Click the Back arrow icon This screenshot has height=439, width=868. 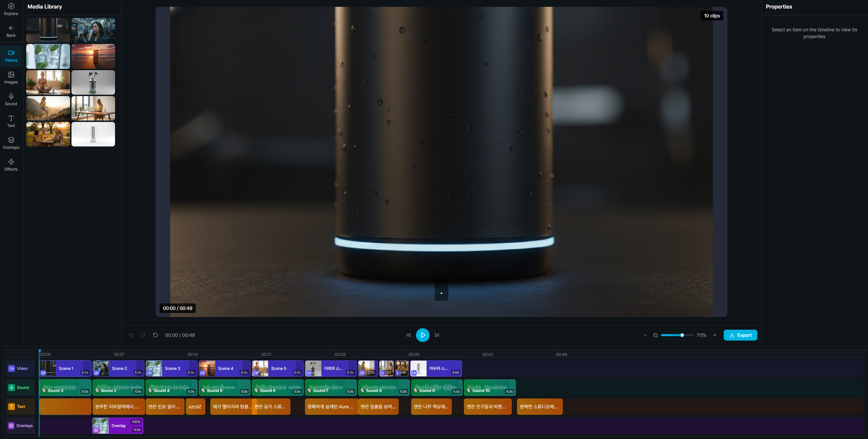11,28
